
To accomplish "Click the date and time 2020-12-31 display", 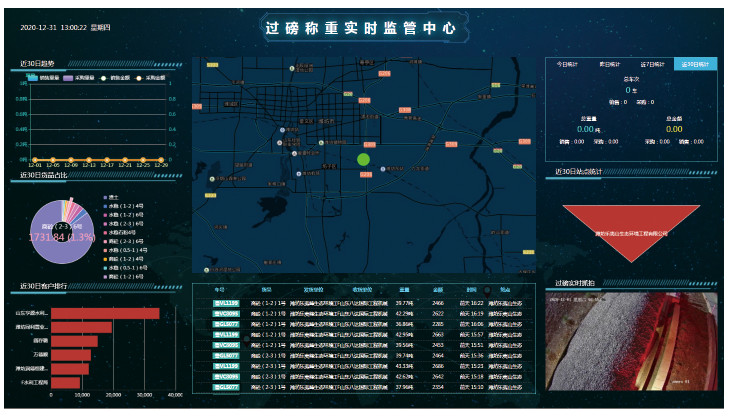I will (x=65, y=28).
